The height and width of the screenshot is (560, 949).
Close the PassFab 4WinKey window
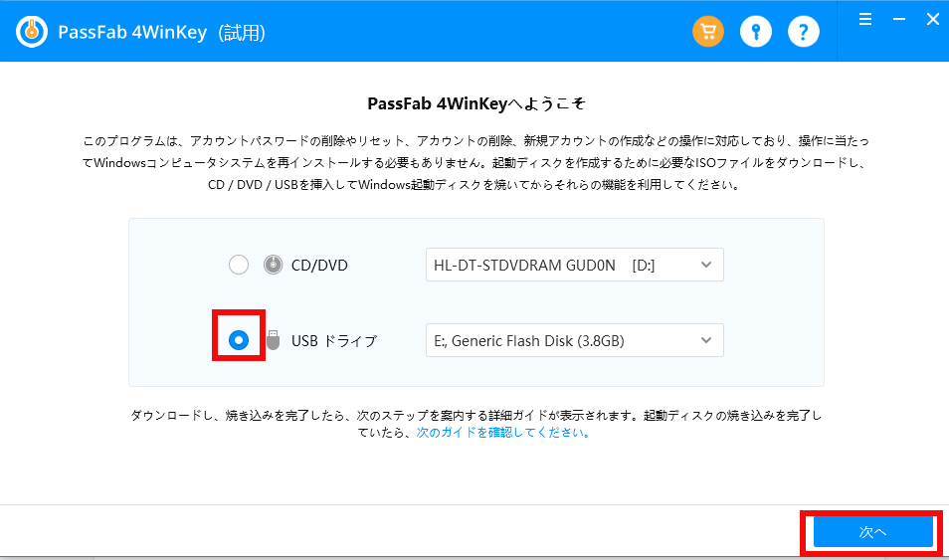(932, 19)
